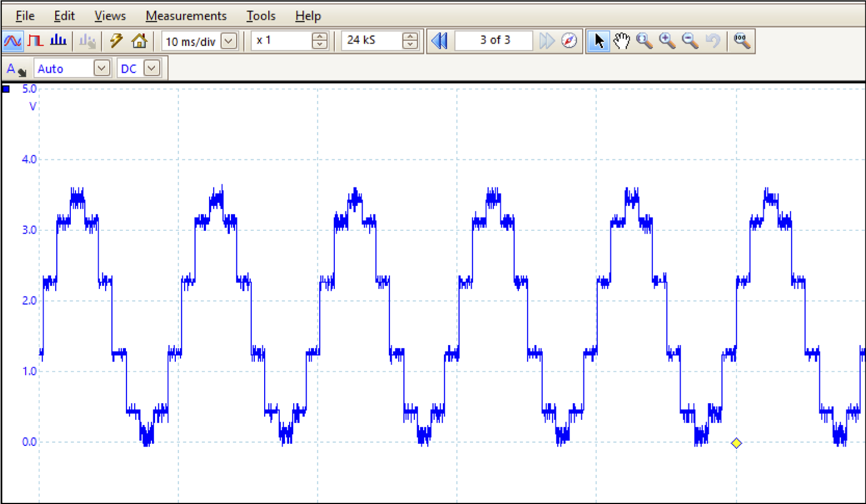Click the yellow diamond trigger marker
The image size is (866, 504).
737,443
